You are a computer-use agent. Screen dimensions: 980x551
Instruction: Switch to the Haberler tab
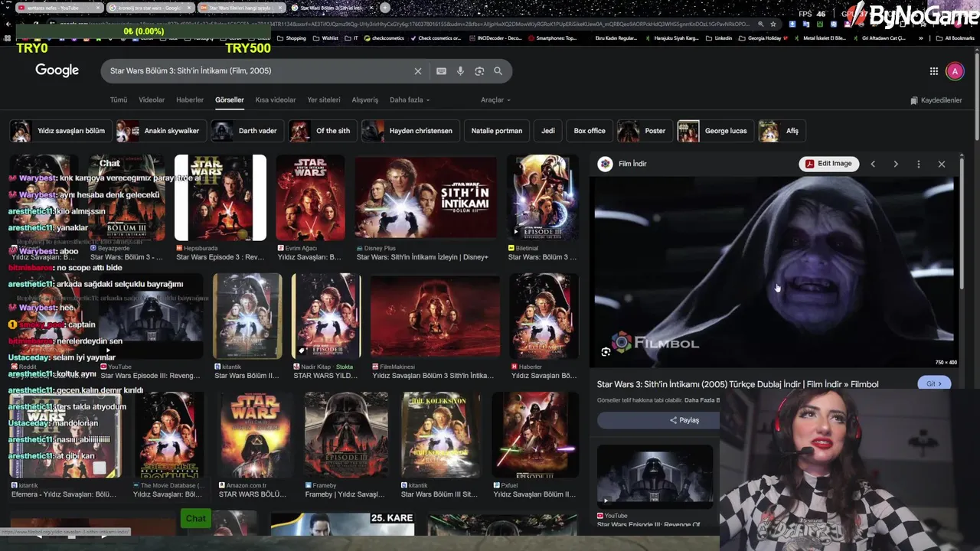pyautogui.click(x=190, y=100)
